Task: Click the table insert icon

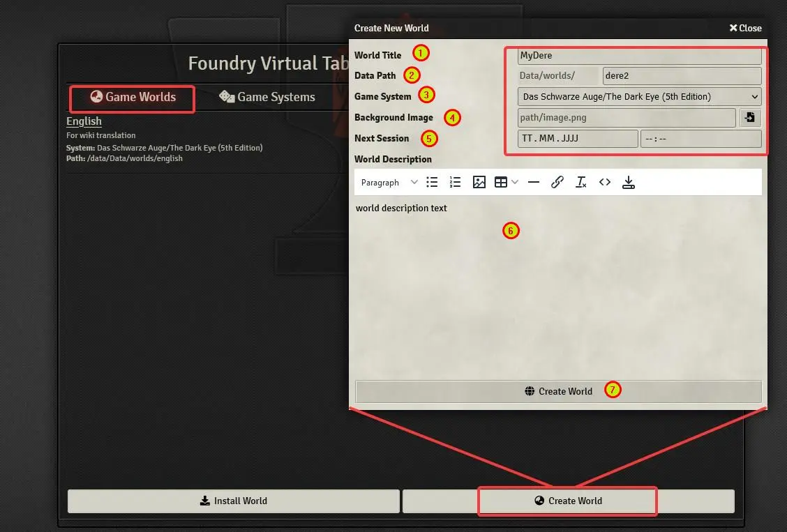Action: [500, 182]
